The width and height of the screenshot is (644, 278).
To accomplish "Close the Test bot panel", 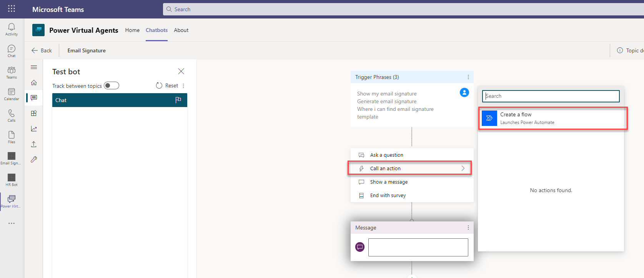I will [x=181, y=71].
